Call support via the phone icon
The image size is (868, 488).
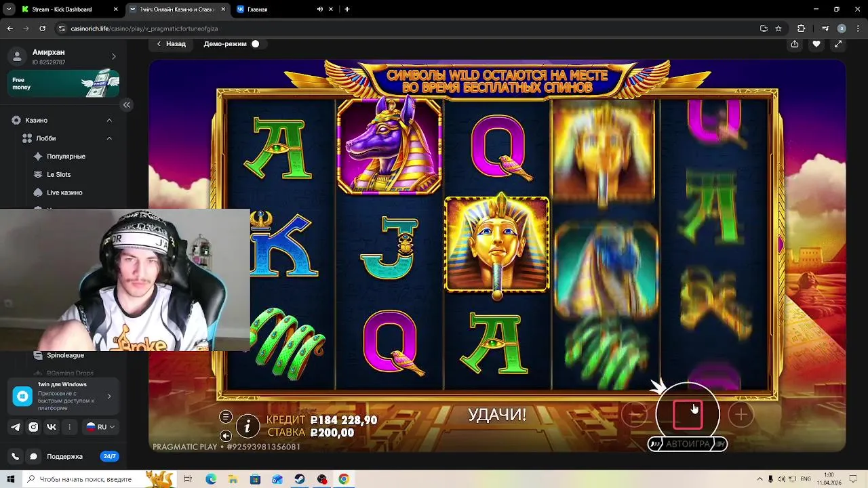pyautogui.click(x=16, y=457)
